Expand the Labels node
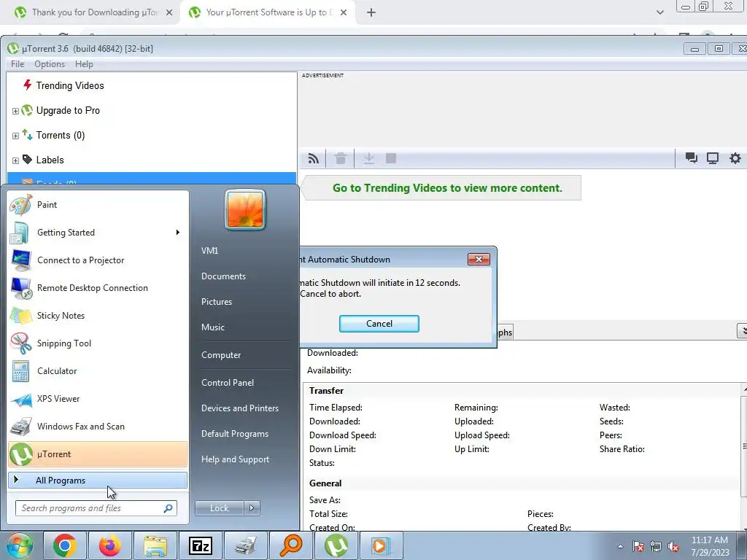The height and width of the screenshot is (560, 747). pyautogui.click(x=15, y=160)
